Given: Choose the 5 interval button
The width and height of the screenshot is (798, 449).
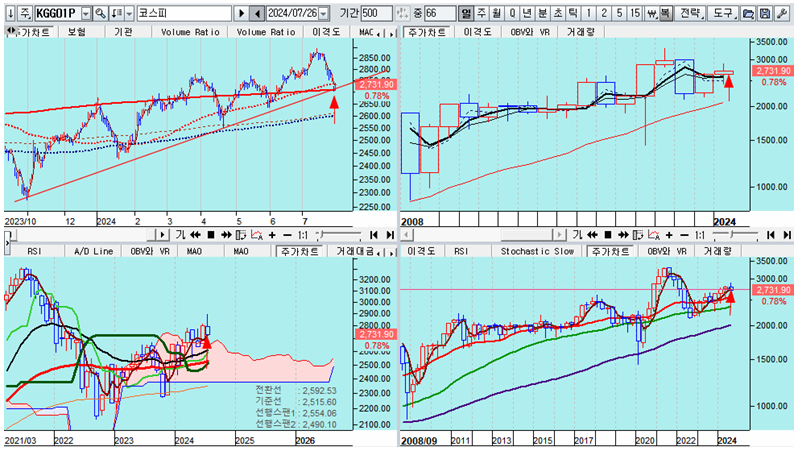Looking at the screenshot, I should [619, 13].
